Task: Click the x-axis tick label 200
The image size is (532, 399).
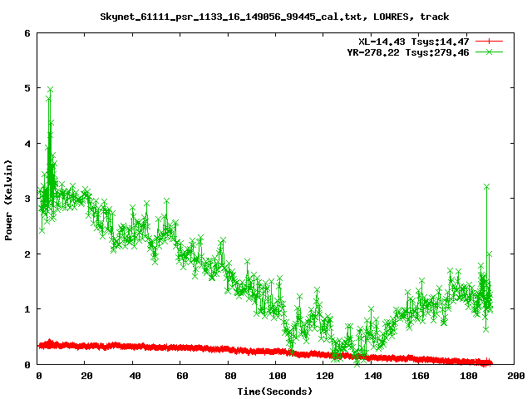Action: [x=515, y=376]
